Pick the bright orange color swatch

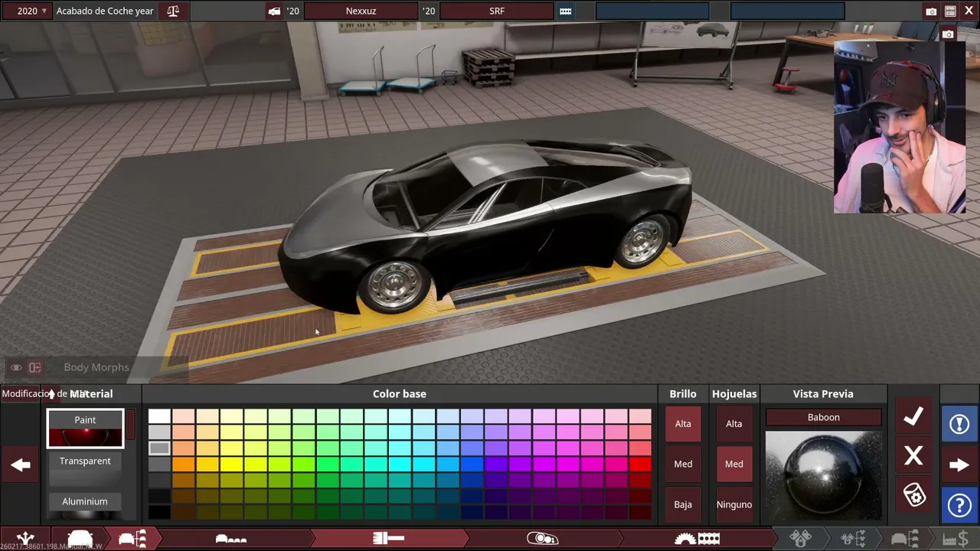click(184, 465)
